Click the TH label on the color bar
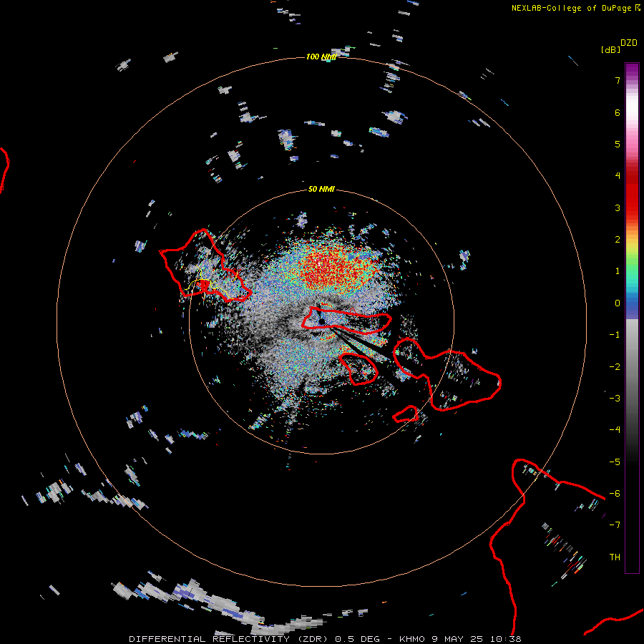644x644 pixels. point(615,557)
